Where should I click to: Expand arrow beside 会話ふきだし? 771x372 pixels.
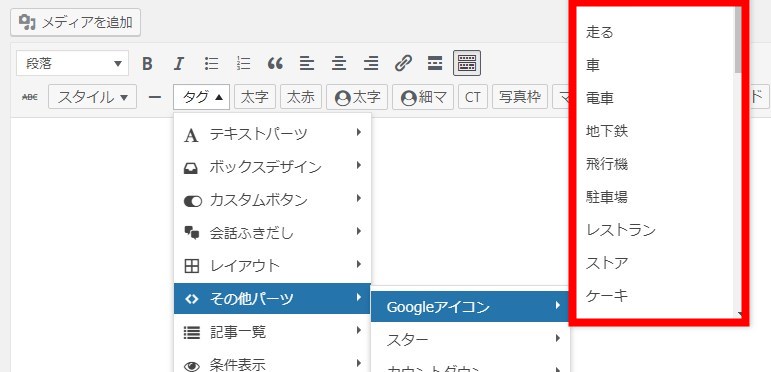pos(359,231)
